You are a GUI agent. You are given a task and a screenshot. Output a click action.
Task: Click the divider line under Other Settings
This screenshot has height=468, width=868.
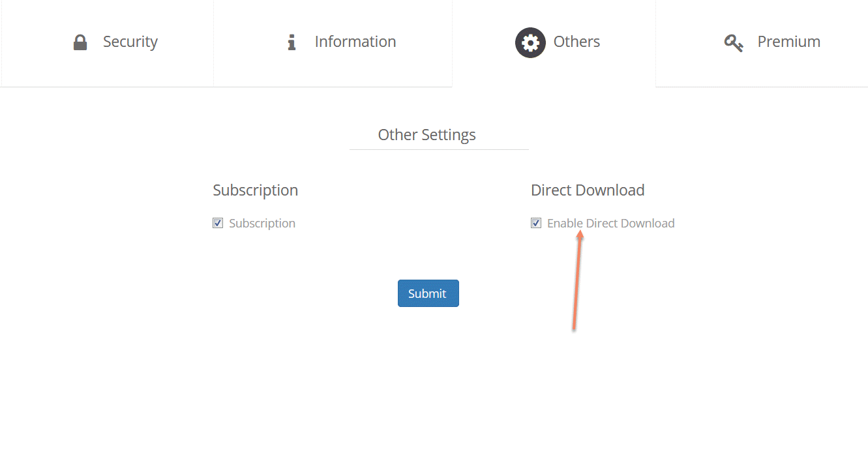(438, 149)
